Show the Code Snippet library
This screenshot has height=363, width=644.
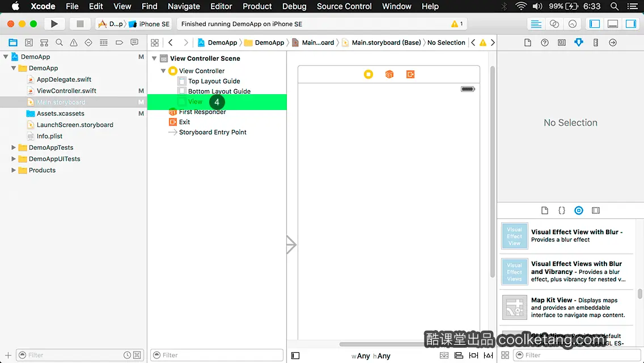point(561,210)
